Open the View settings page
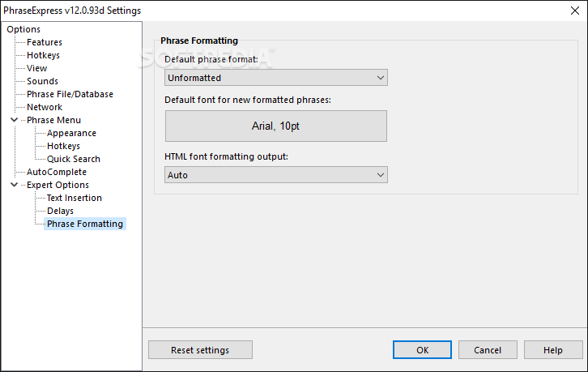This screenshot has height=372, width=588. [36, 68]
